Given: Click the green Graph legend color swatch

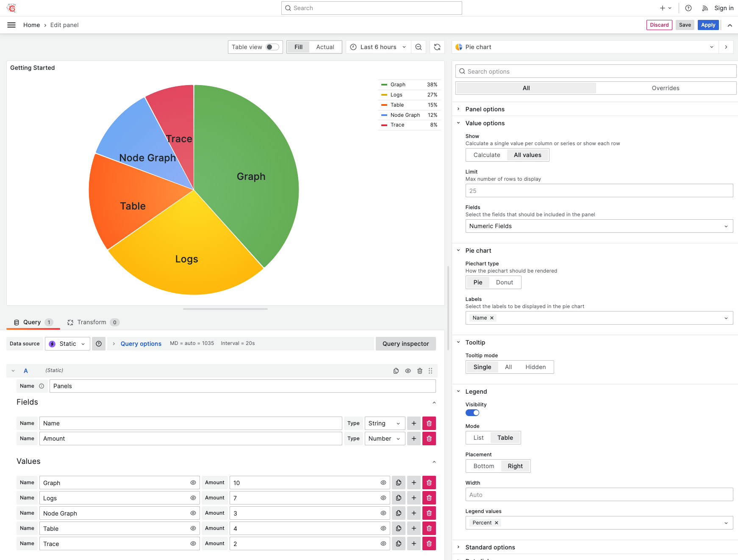Looking at the screenshot, I should point(384,85).
